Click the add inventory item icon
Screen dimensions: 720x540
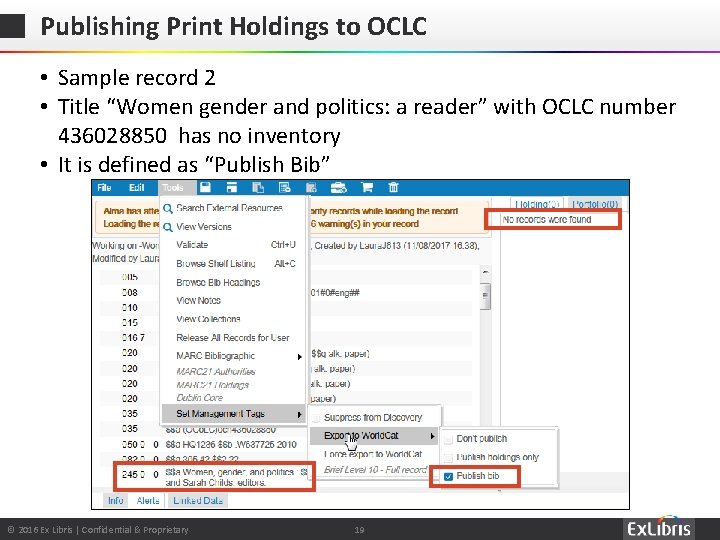point(311,187)
